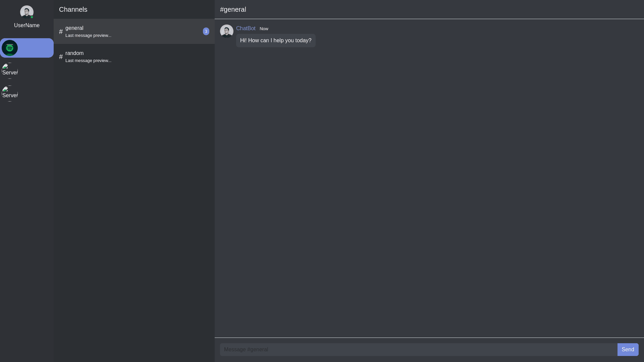Click the #general chat header title
Screen dimensions: 644x362
(x=233, y=9)
